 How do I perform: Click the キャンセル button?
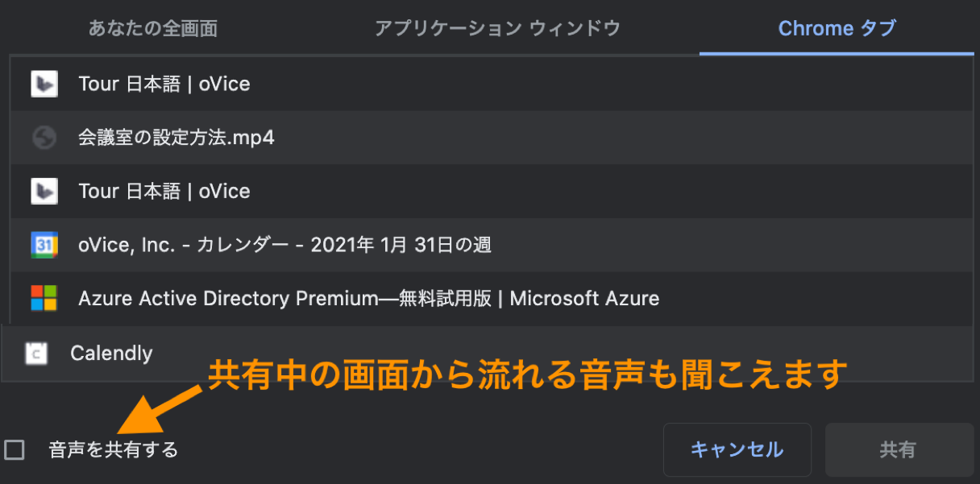coord(737,449)
